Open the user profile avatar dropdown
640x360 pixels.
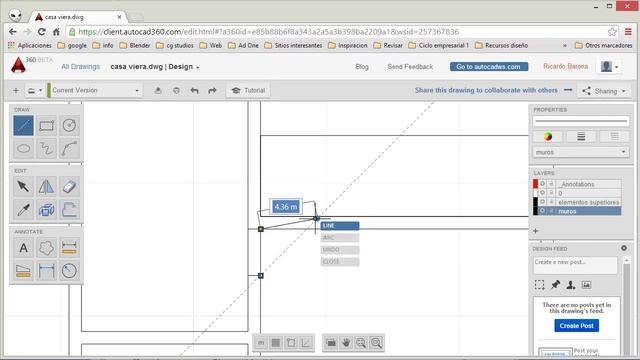(x=608, y=66)
